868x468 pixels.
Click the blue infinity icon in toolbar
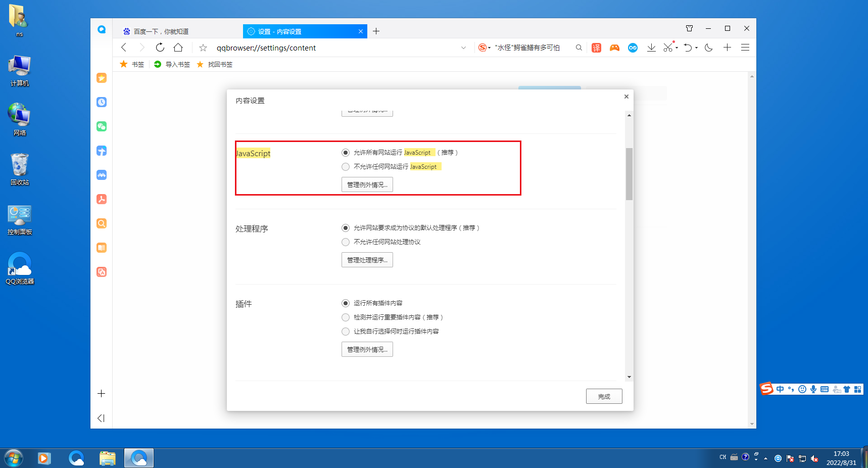click(633, 48)
